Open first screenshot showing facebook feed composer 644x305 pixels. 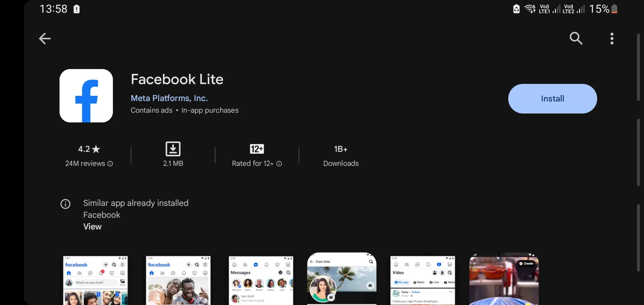[x=95, y=280]
